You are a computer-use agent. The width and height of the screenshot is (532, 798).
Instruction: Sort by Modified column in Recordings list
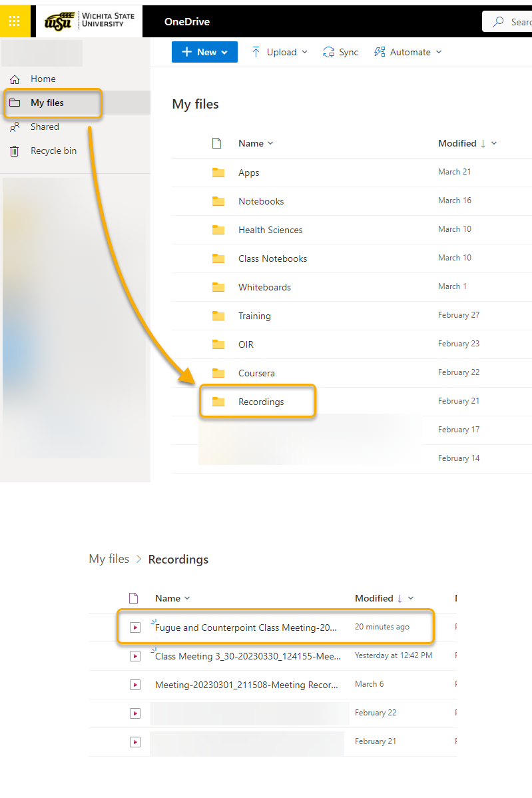(x=384, y=598)
